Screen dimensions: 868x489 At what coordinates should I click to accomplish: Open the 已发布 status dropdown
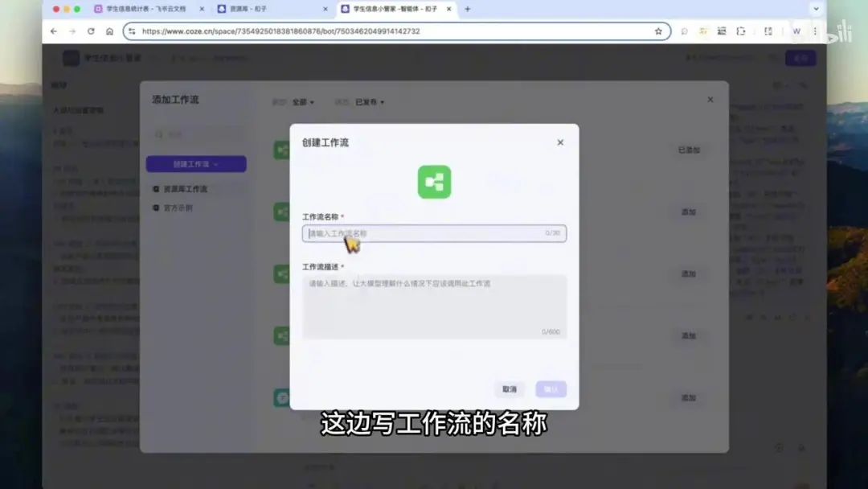370,102
